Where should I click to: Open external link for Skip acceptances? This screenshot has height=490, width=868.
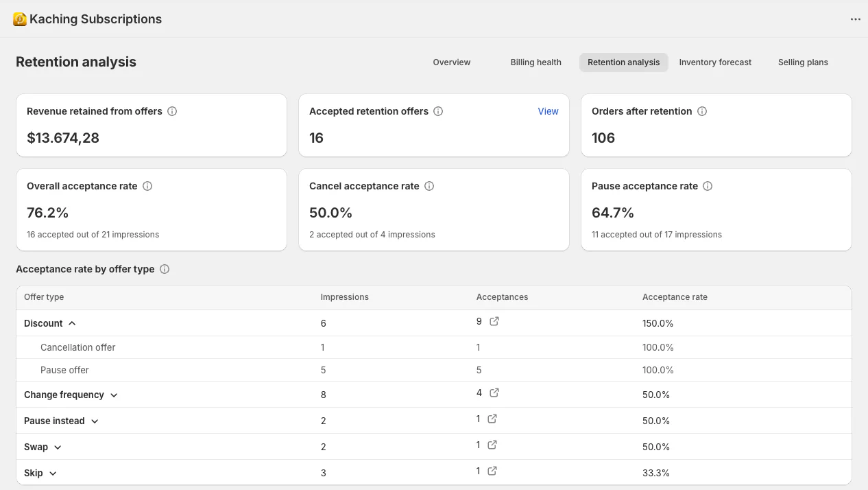[x=492, y=471]
